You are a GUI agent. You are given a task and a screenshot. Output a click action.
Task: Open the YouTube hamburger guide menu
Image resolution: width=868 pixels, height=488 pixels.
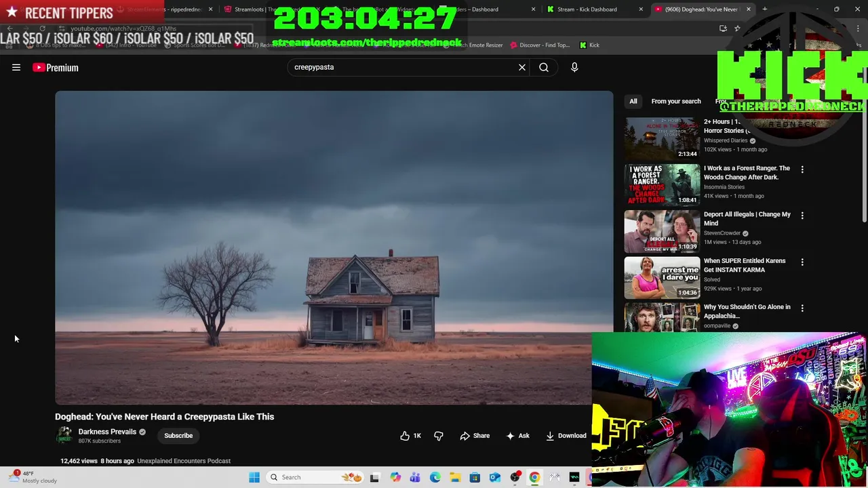coord(16,67)
